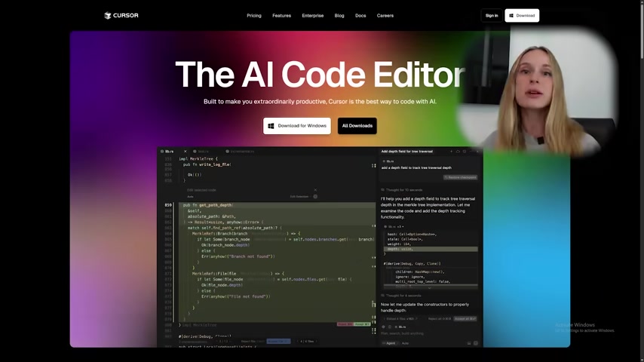Go to the Enterprise page
644x362 pixels.
point(312,16)
